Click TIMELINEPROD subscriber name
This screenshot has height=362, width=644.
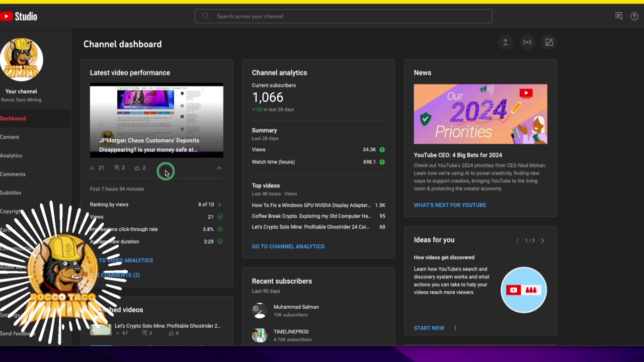tap(291, 332)
